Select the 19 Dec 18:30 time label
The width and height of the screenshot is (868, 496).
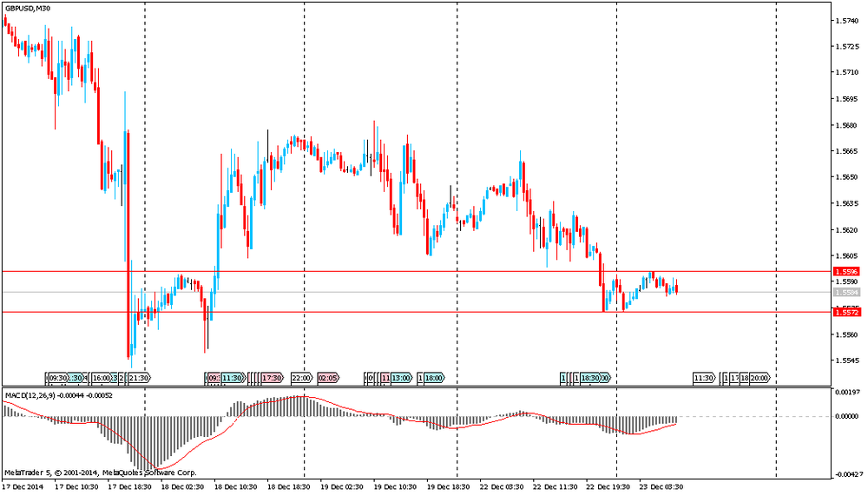pos(447,486)
